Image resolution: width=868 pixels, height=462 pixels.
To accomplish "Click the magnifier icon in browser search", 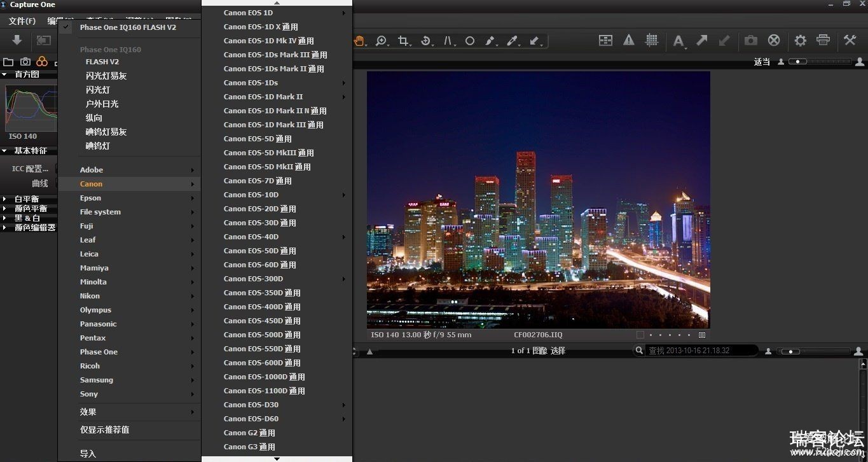I will 639,351.
